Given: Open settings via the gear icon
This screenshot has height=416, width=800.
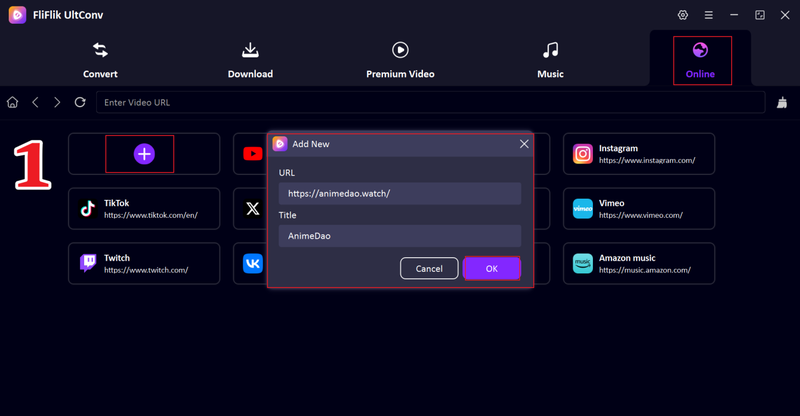Looking at the screenshot, I should pyautogui.click(x=683, y=15).
